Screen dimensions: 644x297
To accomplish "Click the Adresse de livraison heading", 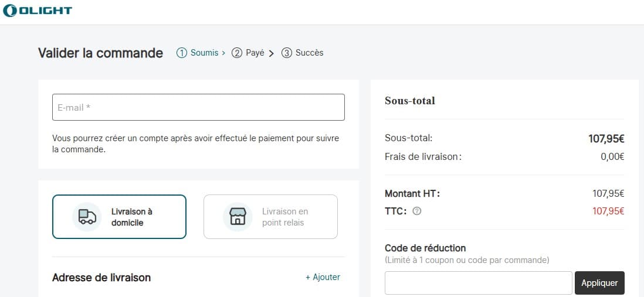I will point(101,278).
